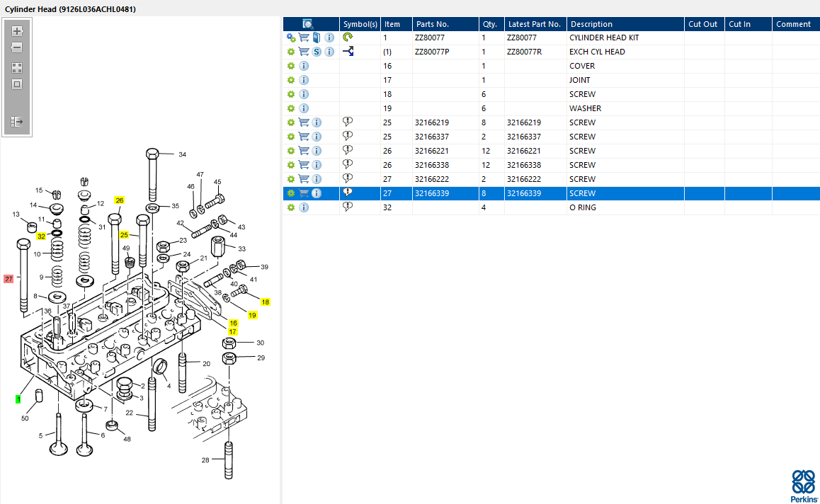Click the bottom panel-arrow icon in diagram toolbar

[x=17, y=122]
